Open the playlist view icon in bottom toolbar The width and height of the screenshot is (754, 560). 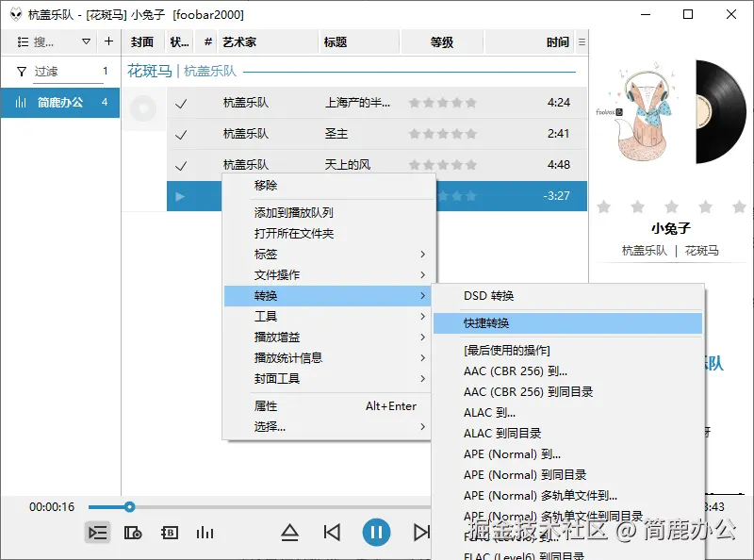(x=97, y=532)
